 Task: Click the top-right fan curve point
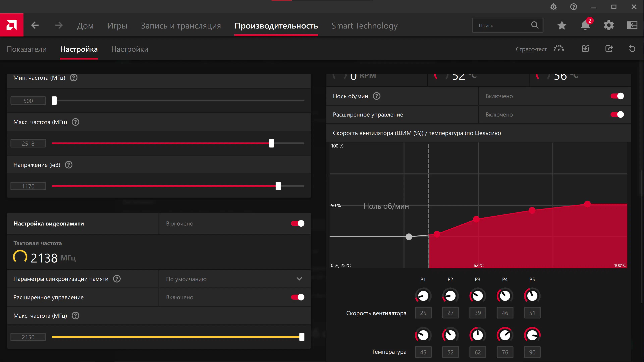587,204
